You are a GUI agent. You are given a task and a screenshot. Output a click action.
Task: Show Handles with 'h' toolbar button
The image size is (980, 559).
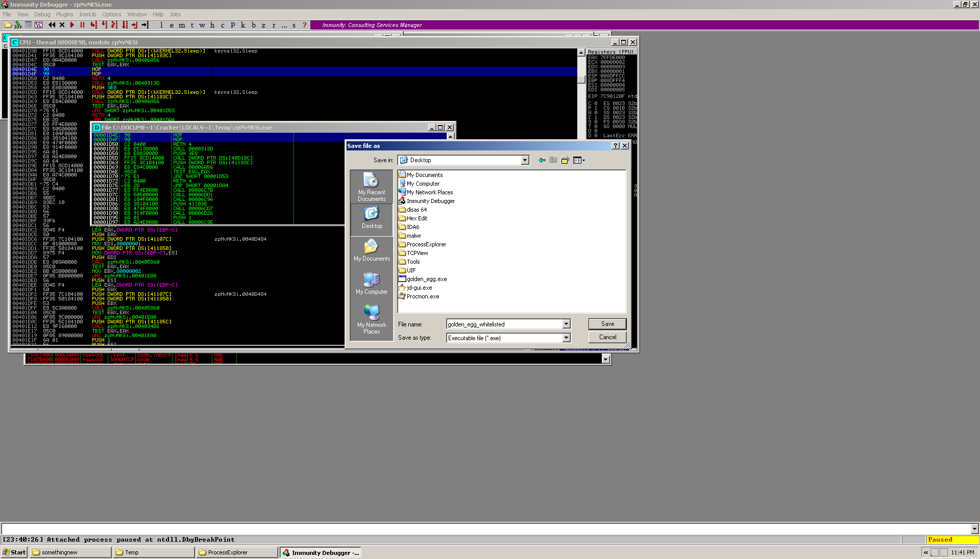pos(212,24)
